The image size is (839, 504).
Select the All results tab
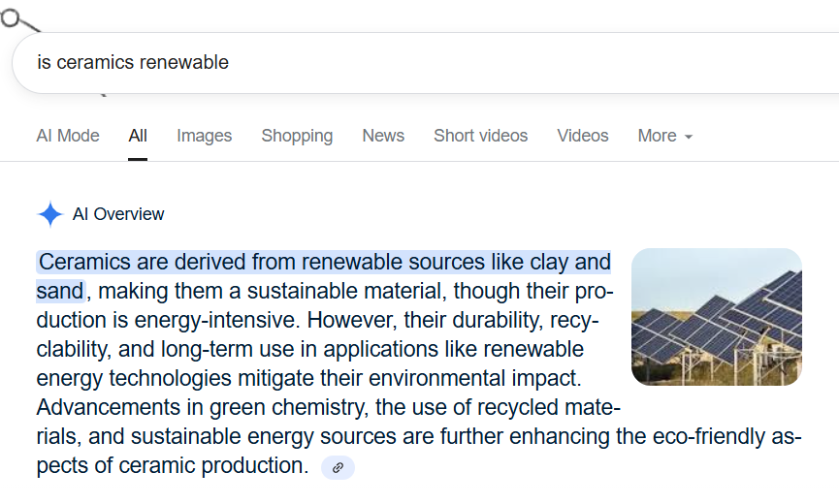tap(138, 136)
